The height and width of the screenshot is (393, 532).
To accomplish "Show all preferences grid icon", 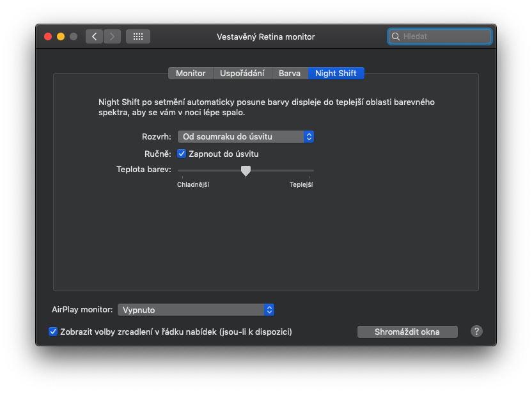I will 138,36.
